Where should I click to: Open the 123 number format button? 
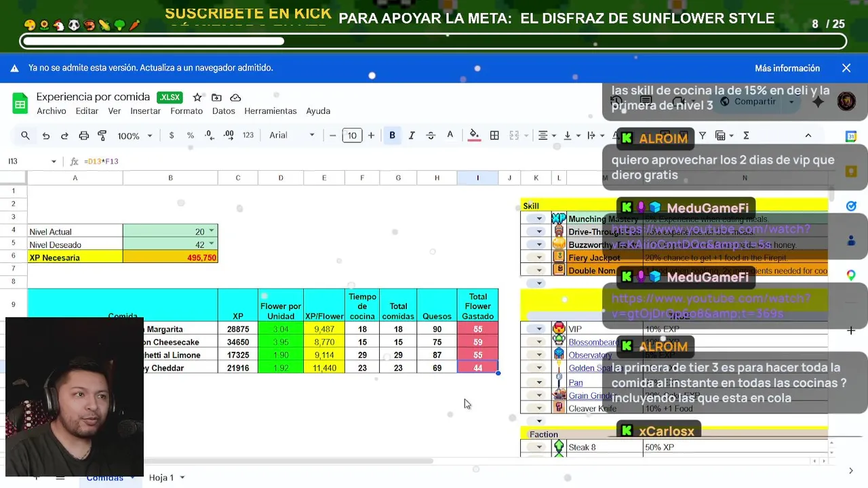248,136
